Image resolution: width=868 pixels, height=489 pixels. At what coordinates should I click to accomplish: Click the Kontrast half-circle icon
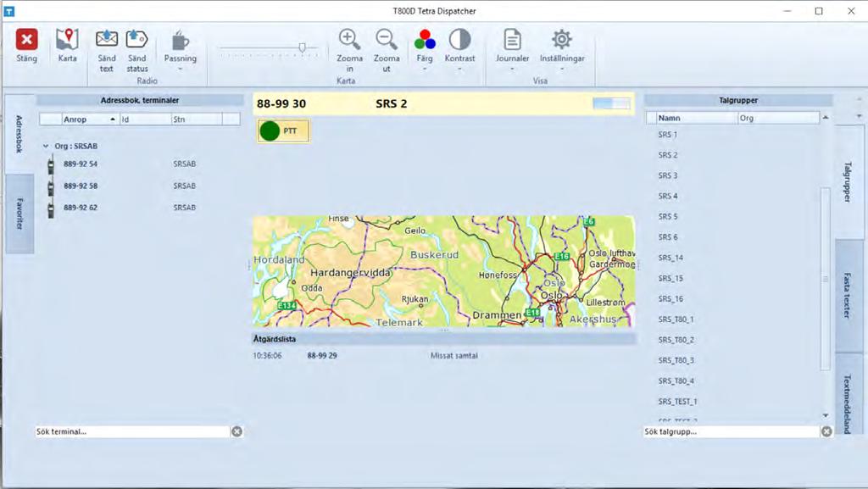tap(459, 39)
